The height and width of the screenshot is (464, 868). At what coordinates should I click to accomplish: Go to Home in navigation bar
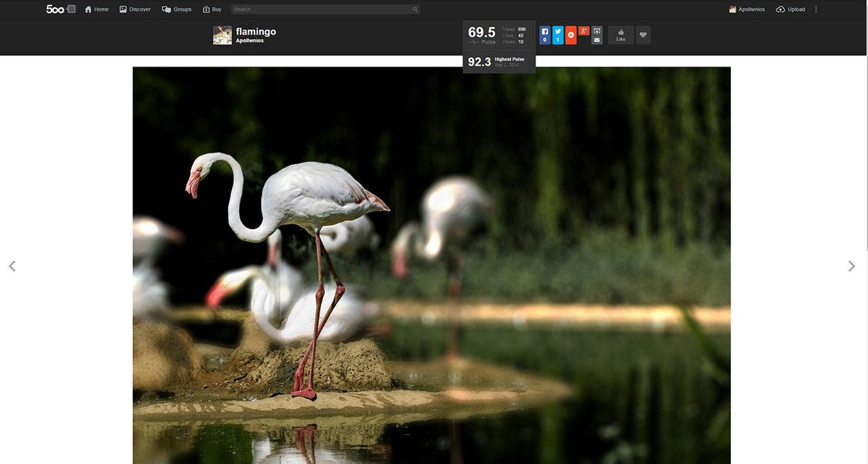point(96,9)
